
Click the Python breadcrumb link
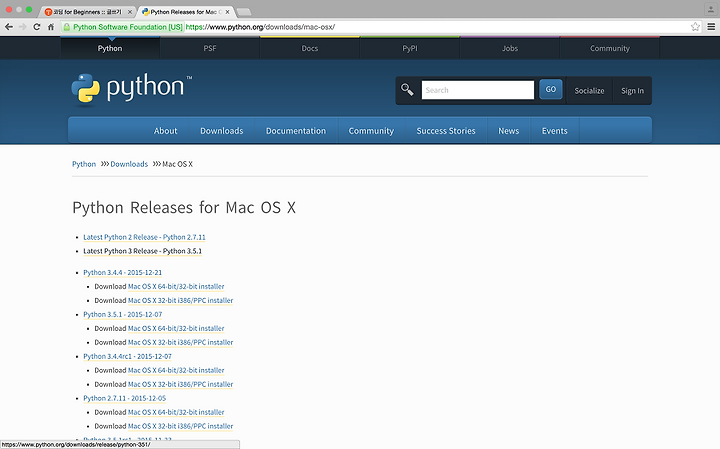84,164
